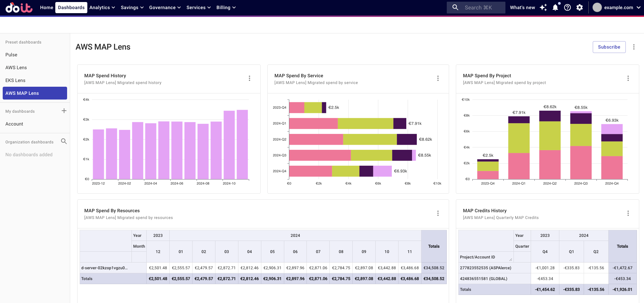644x303 pixels.
Task: Click the €2.5k label in Spend By Service
Action: pyautogui.click(x=334, y=108)
